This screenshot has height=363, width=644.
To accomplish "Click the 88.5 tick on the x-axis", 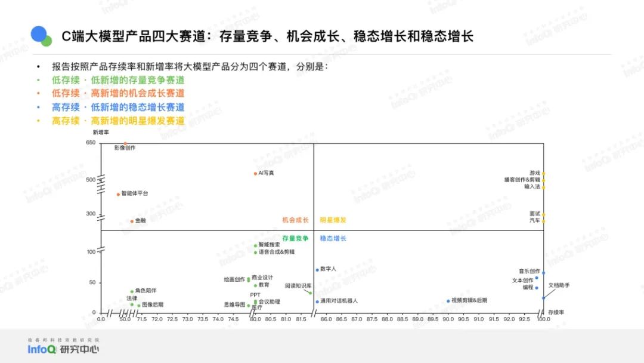I will point(402,319).
